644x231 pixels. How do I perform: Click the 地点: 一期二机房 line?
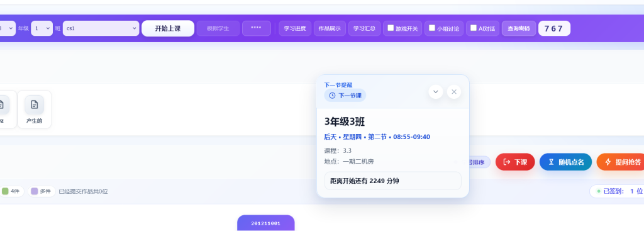pos(349,162)
